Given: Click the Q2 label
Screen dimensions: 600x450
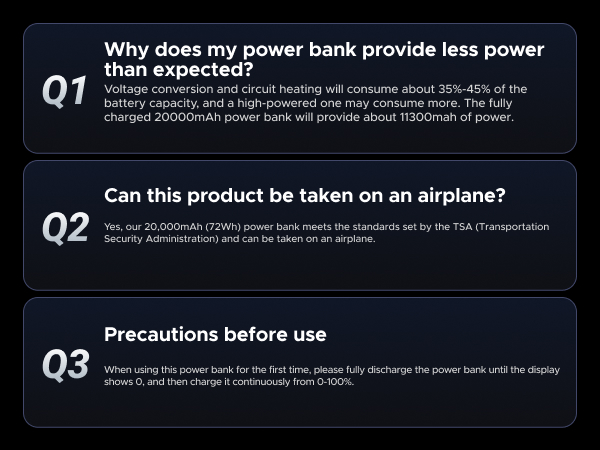Looking at the screenshot, I should [x=66, y=228].
